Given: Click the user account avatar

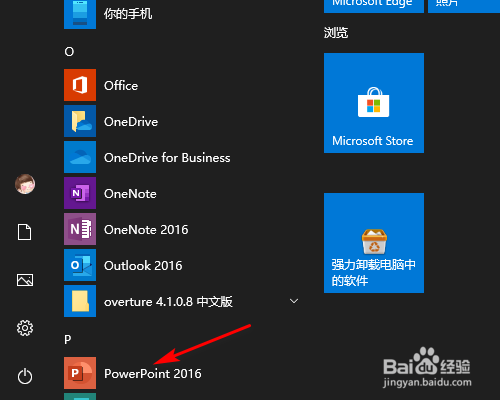Looking at the screenshot, I should click(x=25, y=184).
